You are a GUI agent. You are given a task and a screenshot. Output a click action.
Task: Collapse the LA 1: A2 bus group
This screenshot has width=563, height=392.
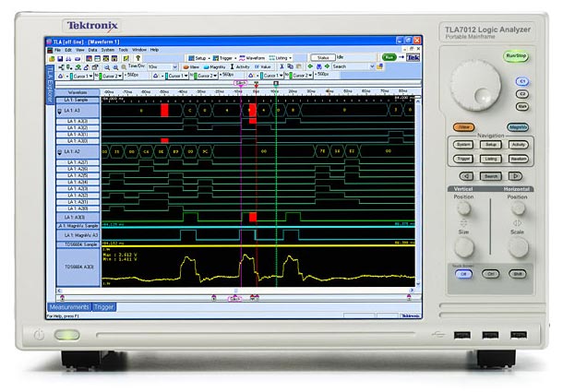click(x=59, y=152)
